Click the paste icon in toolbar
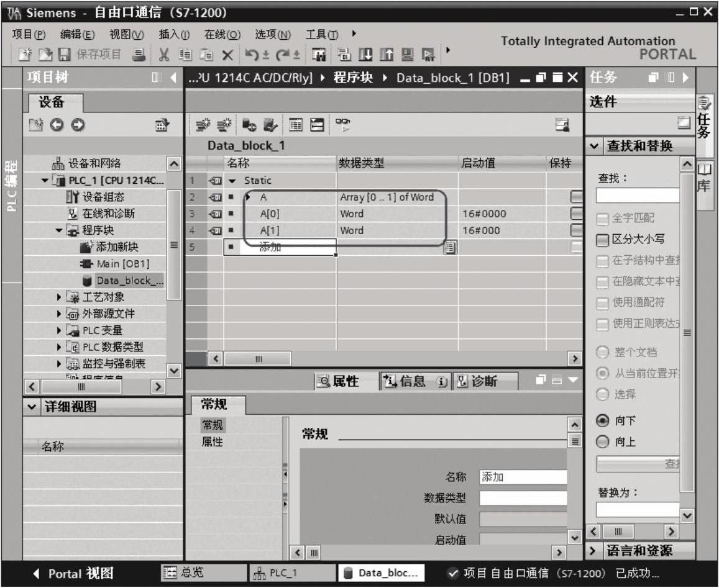The image size is (719, 588). (206, 55)
